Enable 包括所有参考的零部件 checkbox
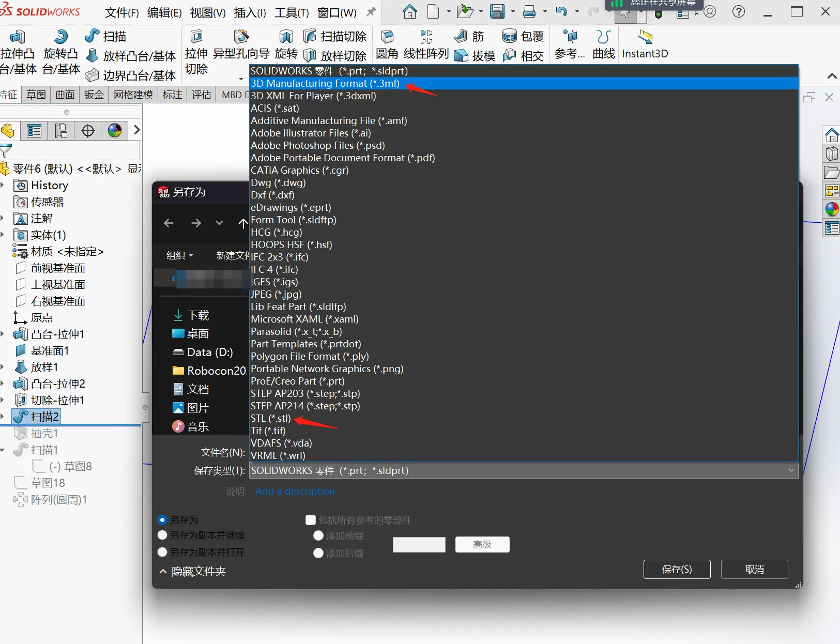The height and width of the screenshot is (644, 840). [311, 520]
